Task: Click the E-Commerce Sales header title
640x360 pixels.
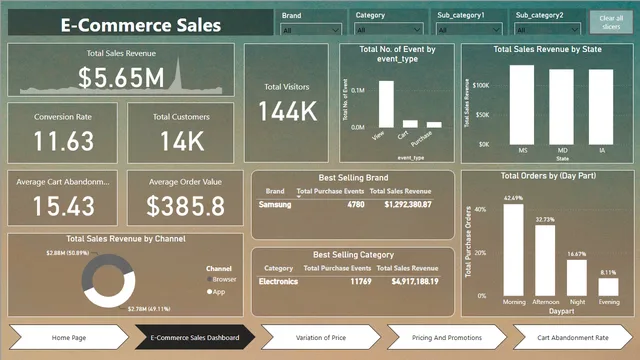Action: point(141,25)
